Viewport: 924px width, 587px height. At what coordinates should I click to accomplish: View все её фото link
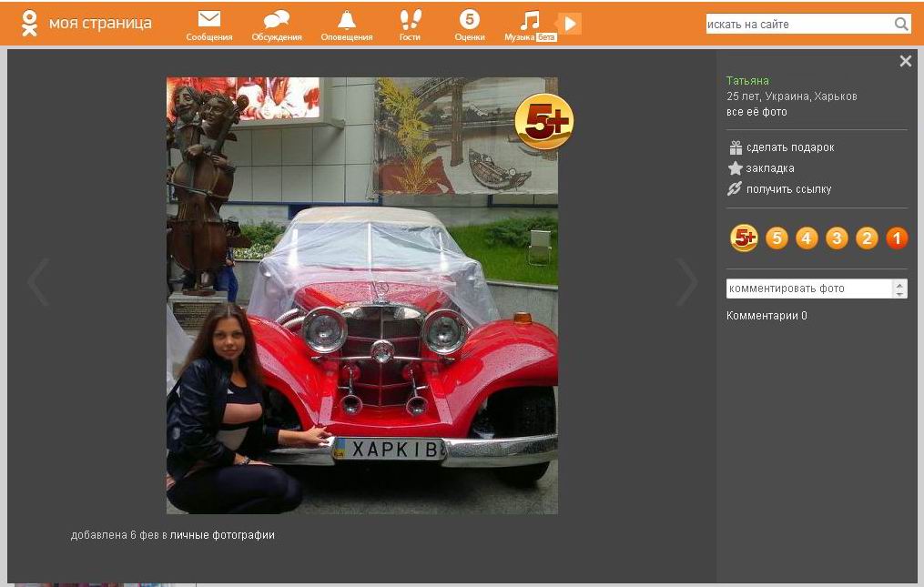[x=756, y=112]
